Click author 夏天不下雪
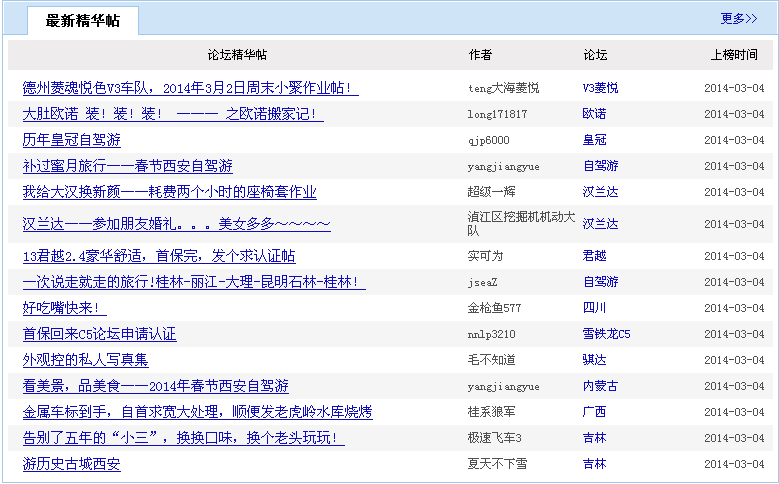The height and width of the screenshot is (484, 779). pyautogui.click(x=497, y=464)
